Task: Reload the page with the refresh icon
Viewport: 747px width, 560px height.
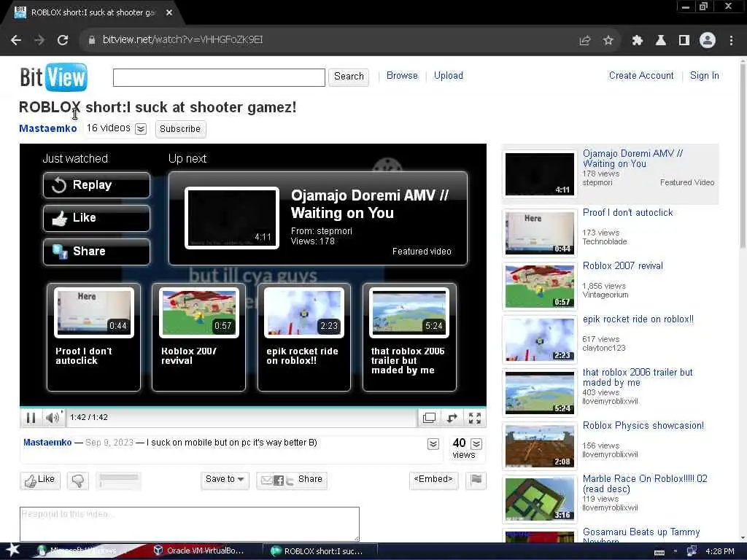Action: click(x=63, y=40)
